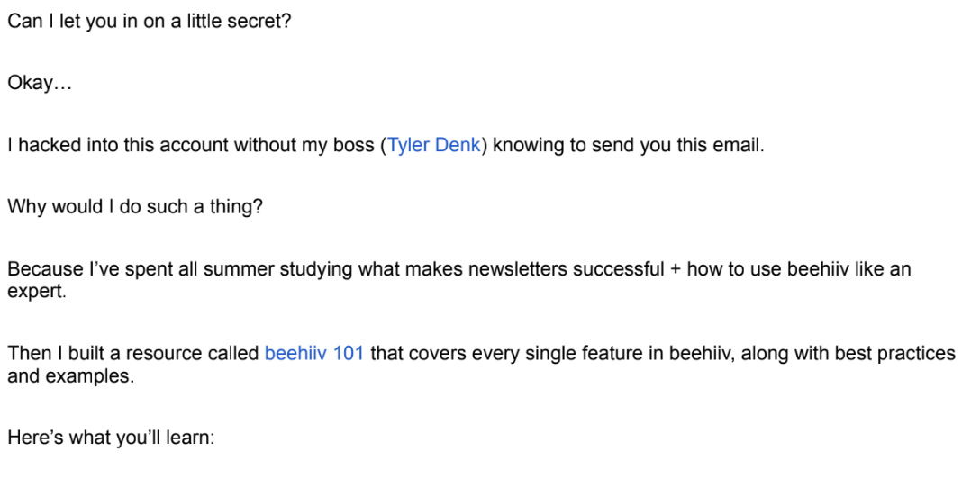Click the line 'Why would I do such a thing?'
The height and width of the screenshot is (497, 980).
(x=135, y=207)
